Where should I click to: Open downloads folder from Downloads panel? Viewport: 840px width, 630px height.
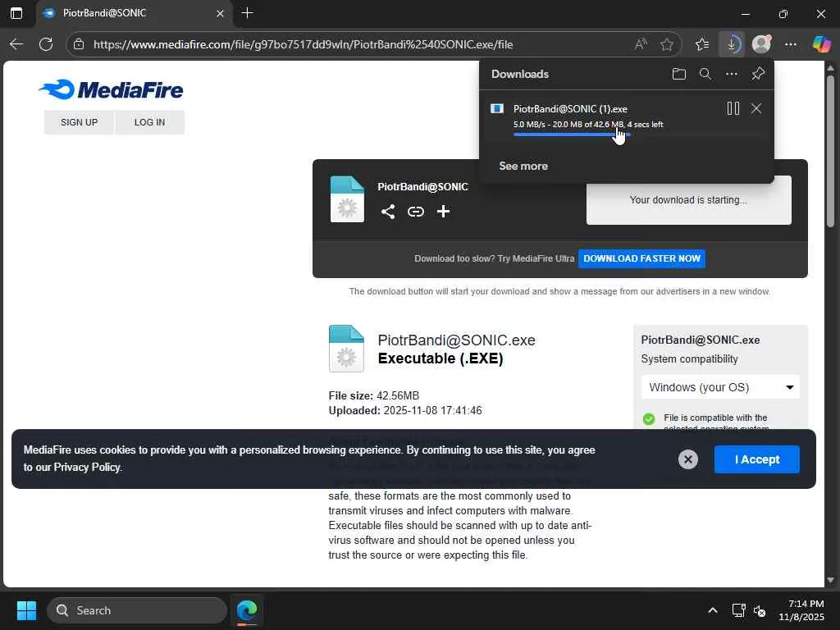pos(678,74)
